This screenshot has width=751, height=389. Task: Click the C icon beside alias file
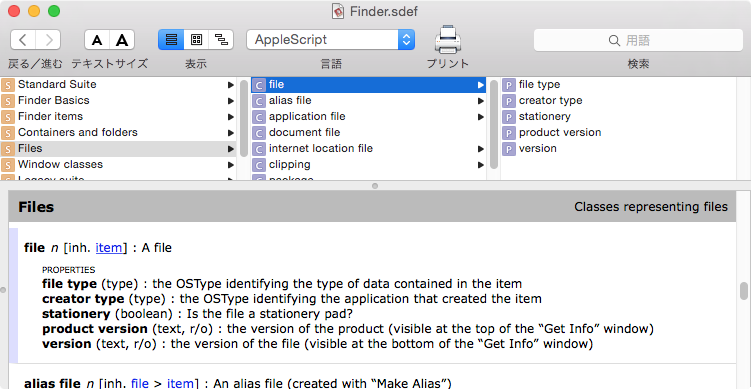tap(259, 101)
